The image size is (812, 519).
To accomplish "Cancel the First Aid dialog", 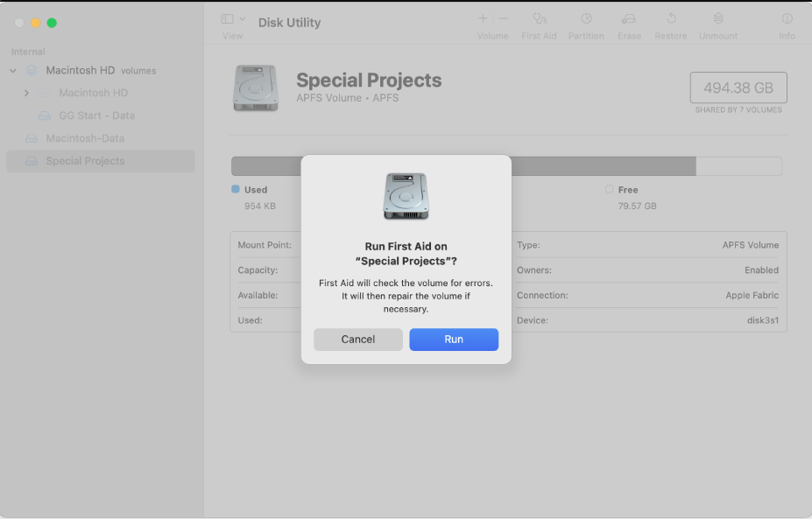I will pos(357,340).
